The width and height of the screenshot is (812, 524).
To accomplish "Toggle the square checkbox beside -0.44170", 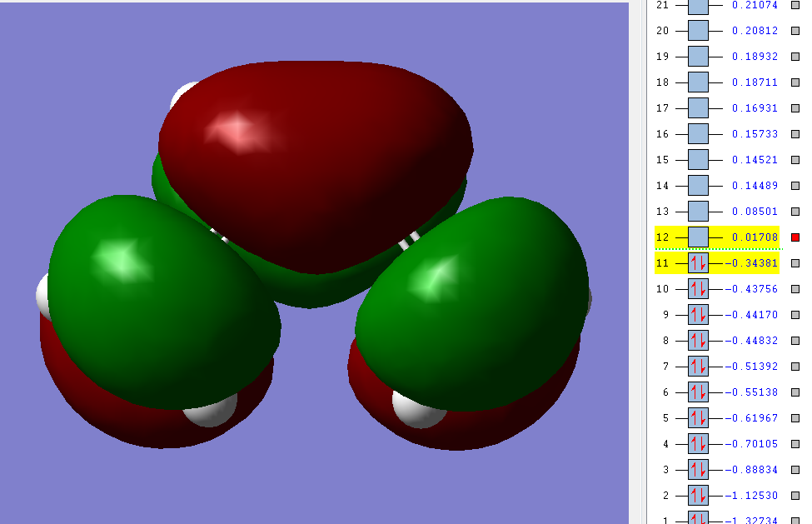I will (x=795, y=315).
